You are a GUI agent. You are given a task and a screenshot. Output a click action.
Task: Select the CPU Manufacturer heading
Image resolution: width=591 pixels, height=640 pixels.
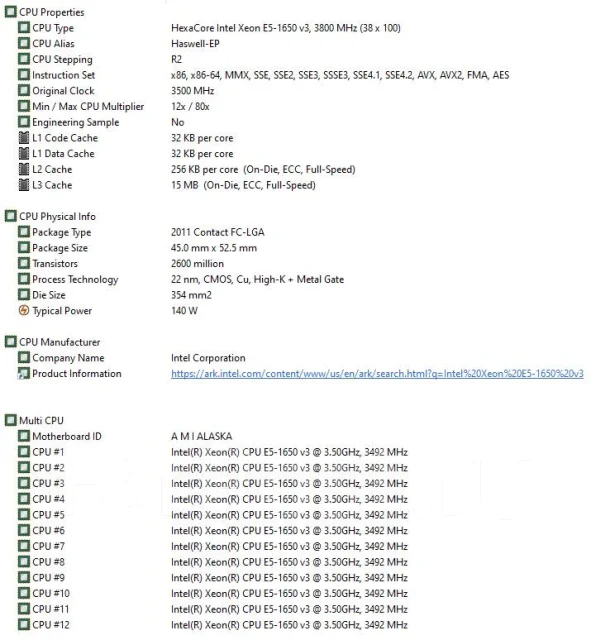60,342
